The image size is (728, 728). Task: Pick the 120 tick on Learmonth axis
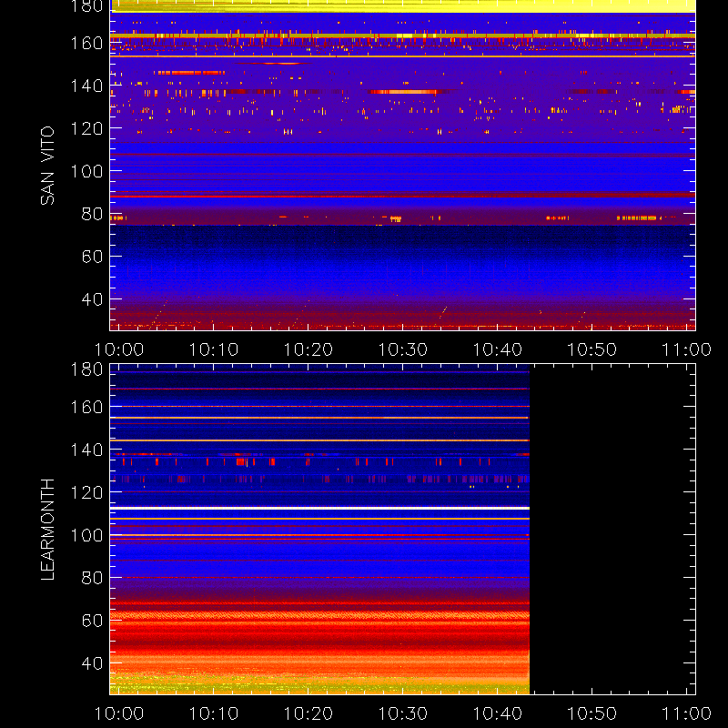point(86,492)
